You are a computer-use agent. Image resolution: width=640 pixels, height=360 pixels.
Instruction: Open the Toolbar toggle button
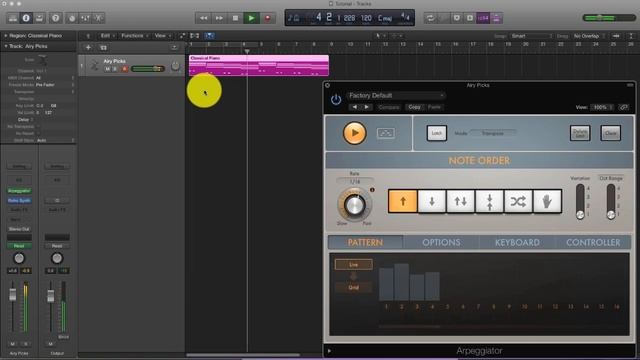coord(40,18)
